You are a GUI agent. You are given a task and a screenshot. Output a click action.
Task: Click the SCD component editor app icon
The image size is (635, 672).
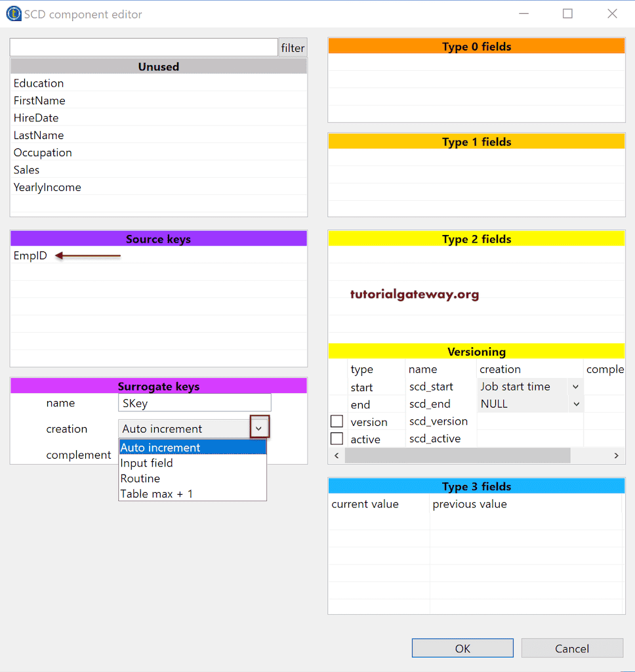tap(13, 13)
